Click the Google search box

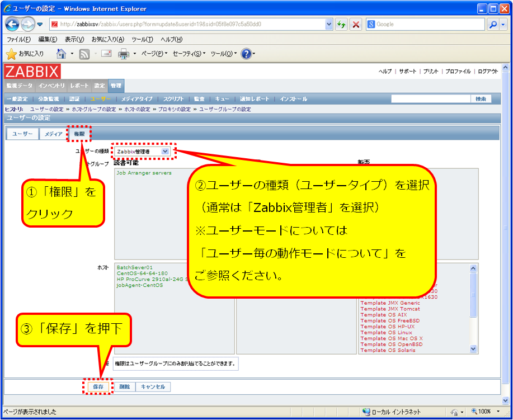coord(425,24)
